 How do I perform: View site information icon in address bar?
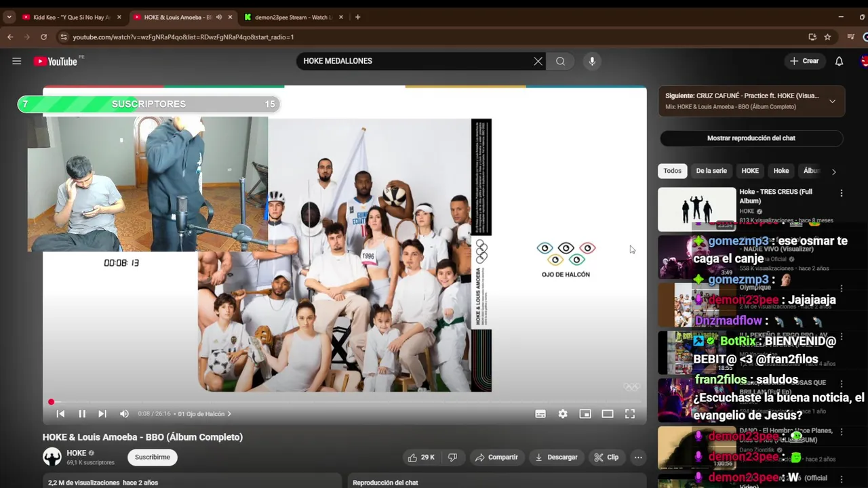click(64, 37)
